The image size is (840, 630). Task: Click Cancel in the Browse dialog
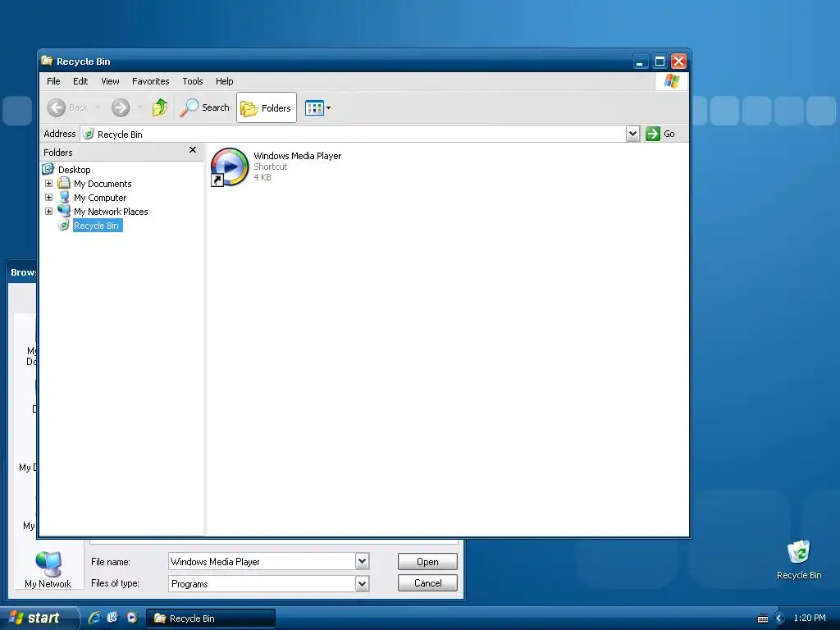tap(427, 583)
